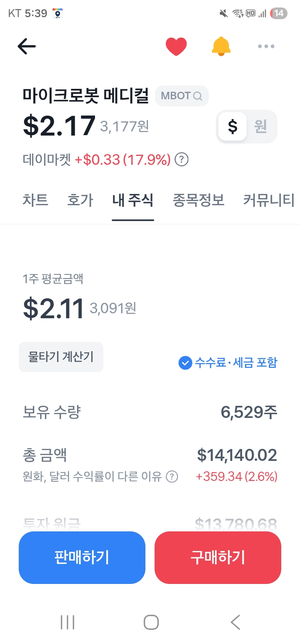300x644 pixels.
Task: Open the 물타기 계산기 button
Action: click(x=61, y=357)
